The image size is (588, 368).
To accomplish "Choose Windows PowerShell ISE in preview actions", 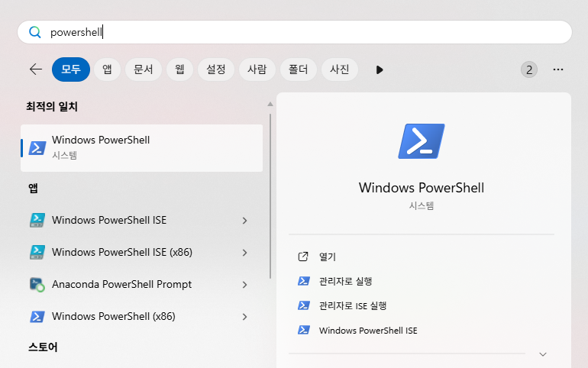I will pyautogui.click(x=368, y=331).
